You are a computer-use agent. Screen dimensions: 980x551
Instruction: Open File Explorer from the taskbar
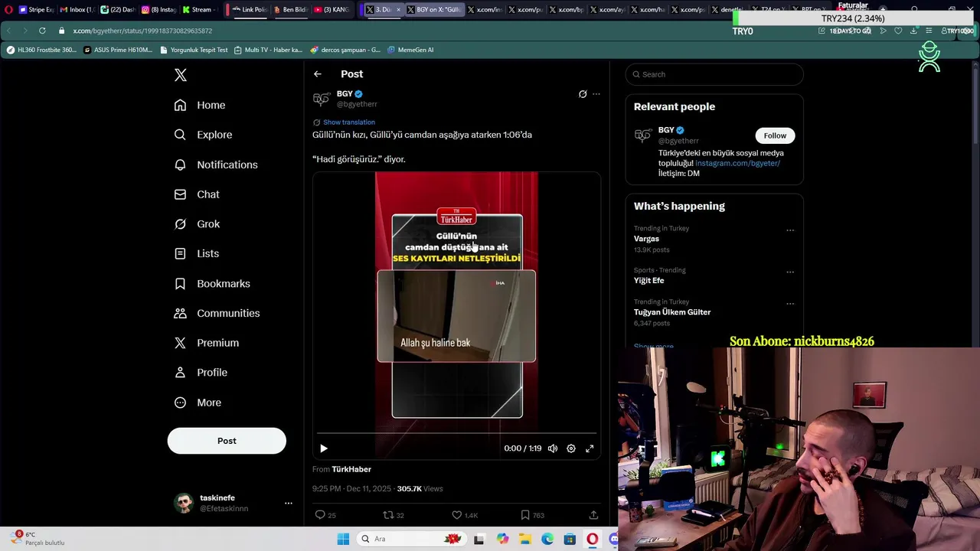click(524, 539)
